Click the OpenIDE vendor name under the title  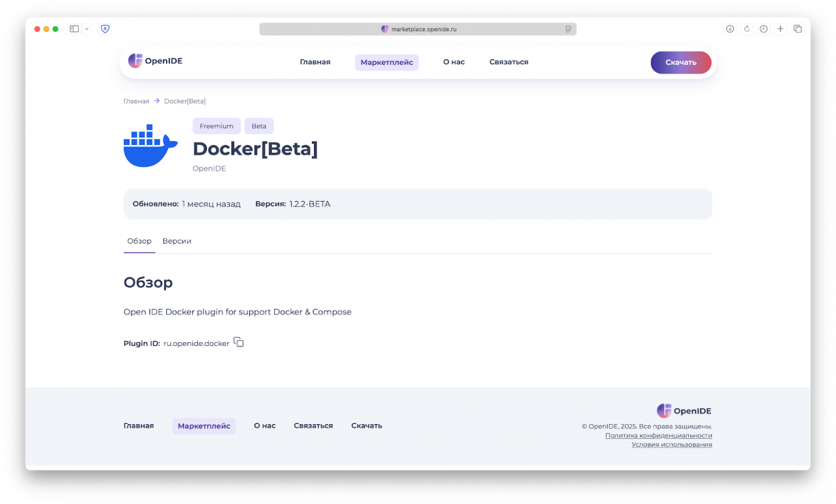209,168
